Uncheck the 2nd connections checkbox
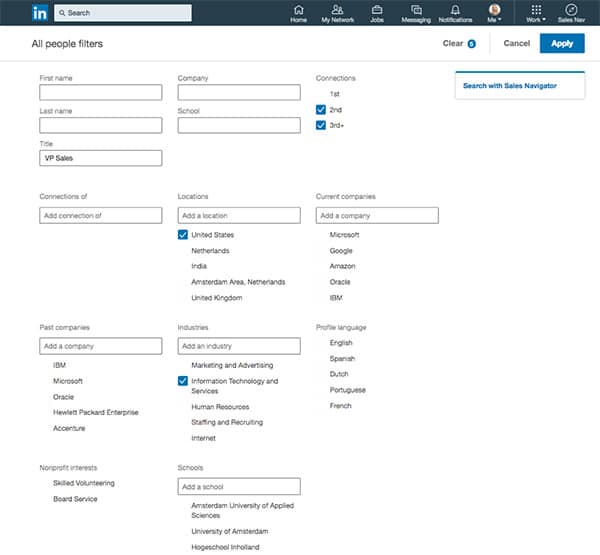Image resolution: width=600 pixels, height=555 pixels. [x=321, y=110]
